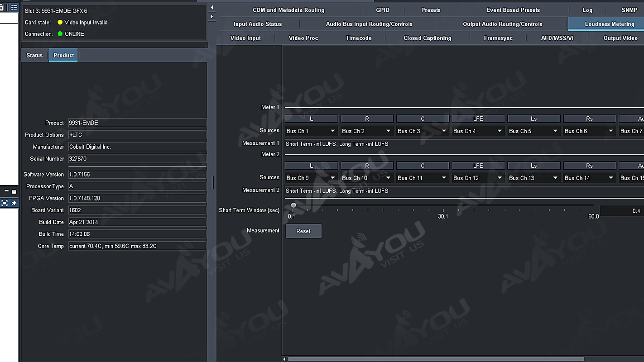
Task: Click the list view icon at top left
Action: (x=14, y=8)
